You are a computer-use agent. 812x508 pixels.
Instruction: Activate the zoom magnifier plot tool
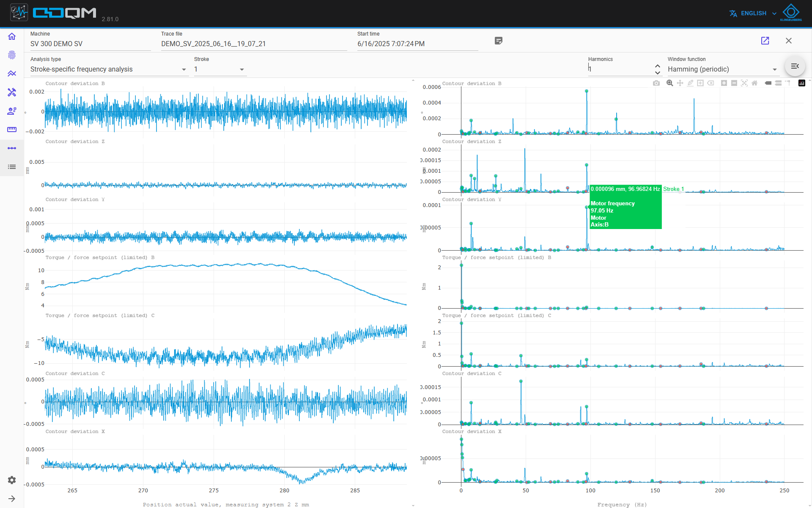click(670, 83)
